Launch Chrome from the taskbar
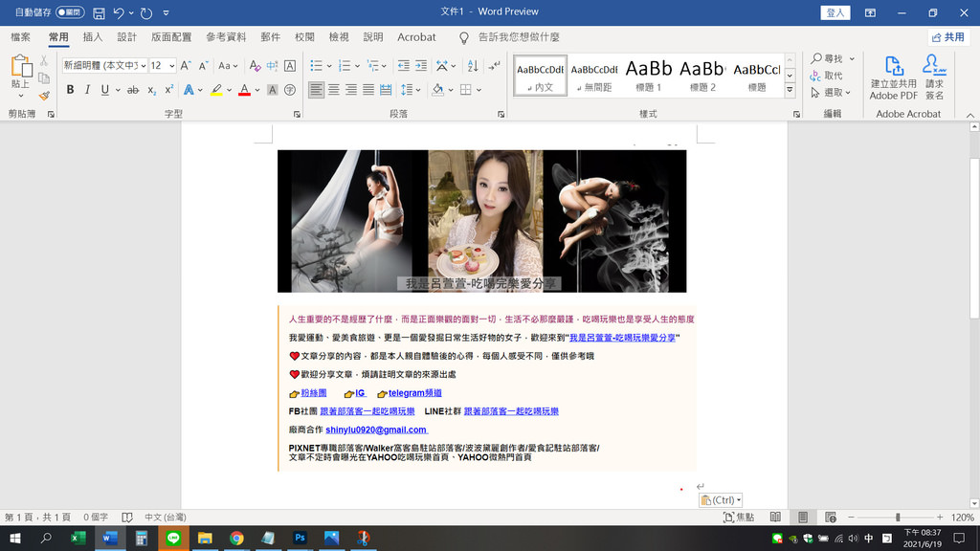980x551 pixels. coord(236,538)
